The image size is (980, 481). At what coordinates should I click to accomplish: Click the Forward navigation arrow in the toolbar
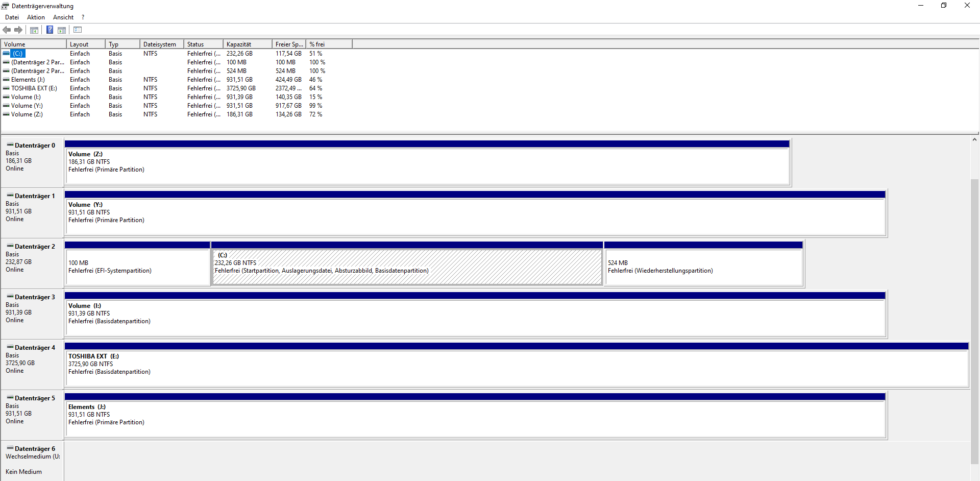coord(19,30)
